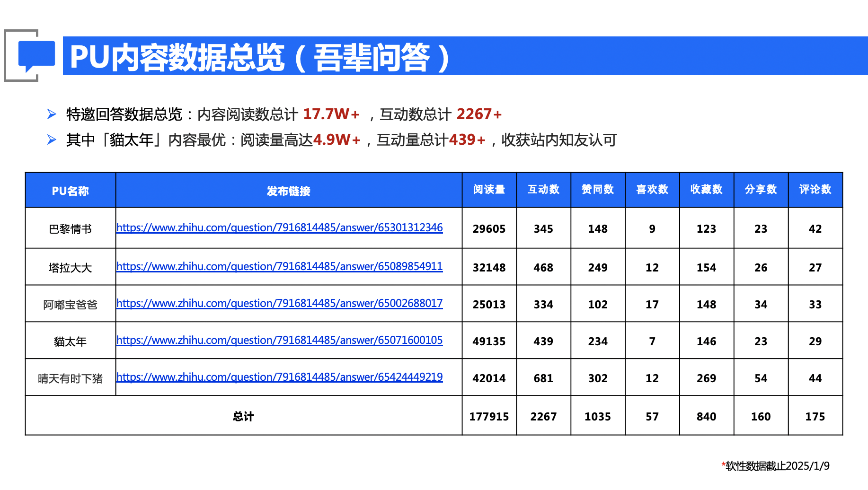Click the PU名称 column header
The height and width of the screenshot is (490, 868).
pyautogui.click(x=70, y=191)
